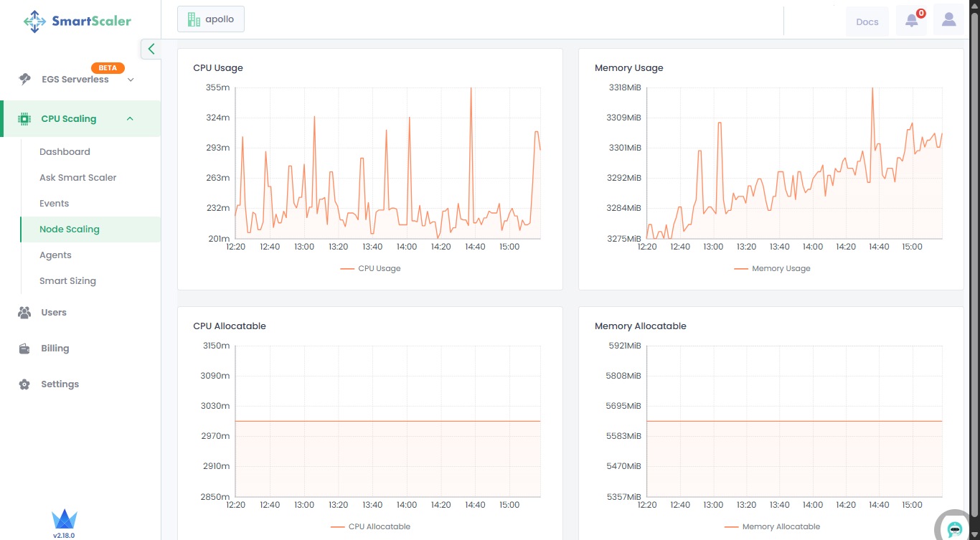
Task: Select the apollo cluster button
Action: pyautogui.click(x=211, y=19)
